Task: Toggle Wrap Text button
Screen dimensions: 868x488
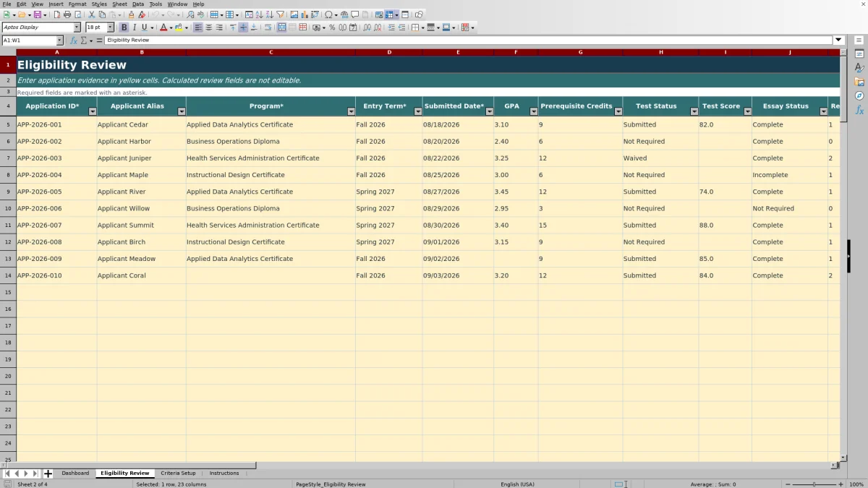Action: [x=268, y=27]
